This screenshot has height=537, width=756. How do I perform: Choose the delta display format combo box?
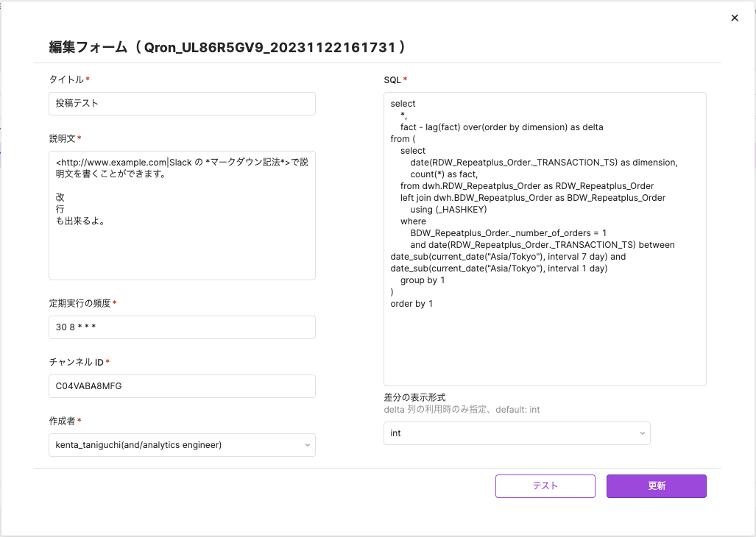pos(517,433)
